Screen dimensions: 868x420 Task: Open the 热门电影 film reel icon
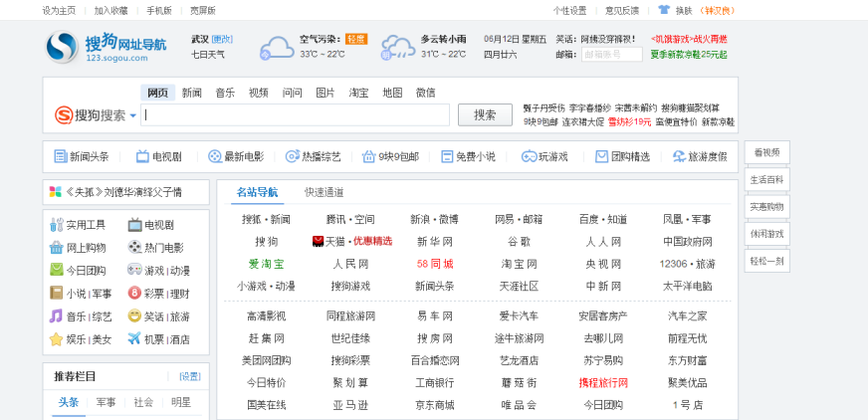134,248
